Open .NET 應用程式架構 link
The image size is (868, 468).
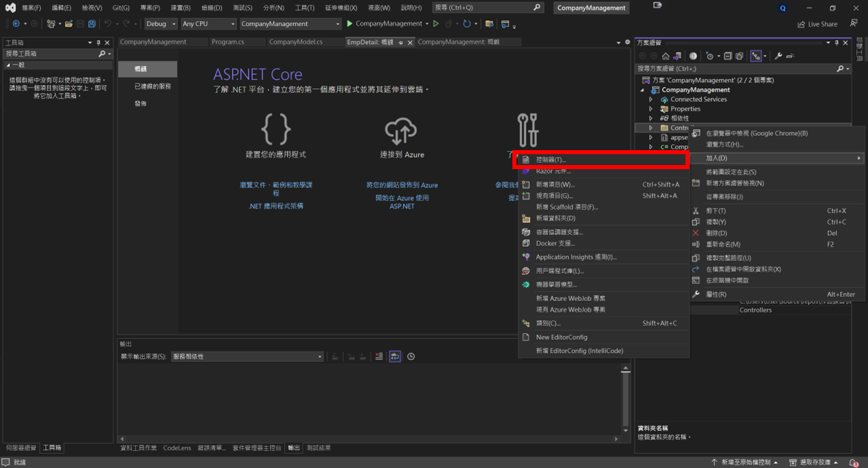tap(276, 206)
